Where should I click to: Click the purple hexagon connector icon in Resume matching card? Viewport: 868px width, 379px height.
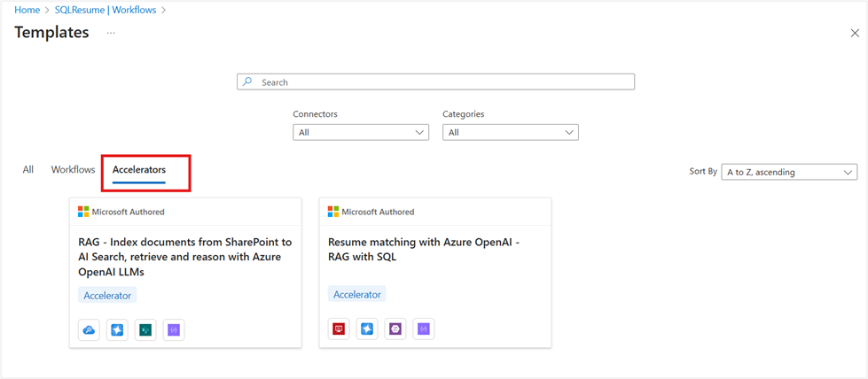[395, 329]
